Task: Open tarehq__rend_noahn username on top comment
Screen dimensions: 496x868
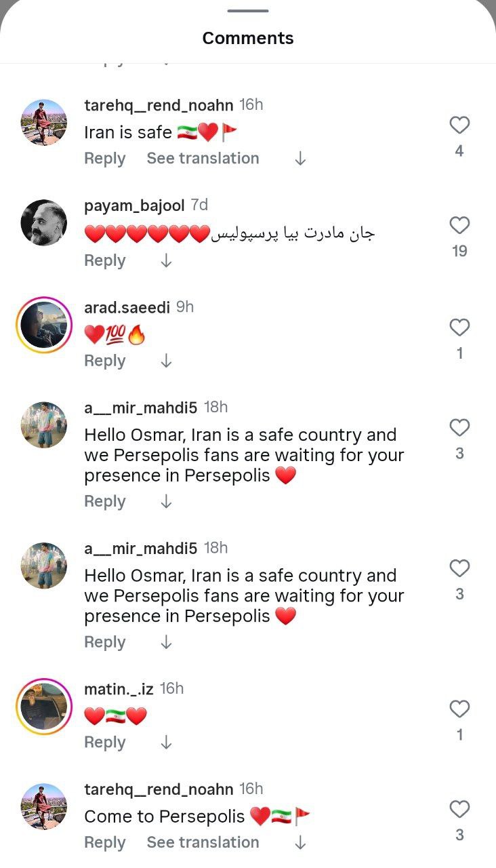Action: click(x=159, y=105)
